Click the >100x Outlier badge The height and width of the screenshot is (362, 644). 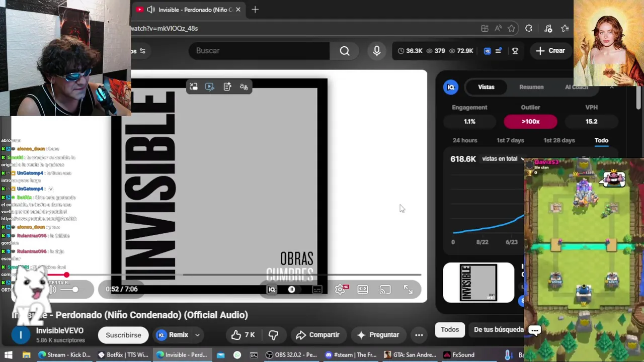tap(530, 122)
